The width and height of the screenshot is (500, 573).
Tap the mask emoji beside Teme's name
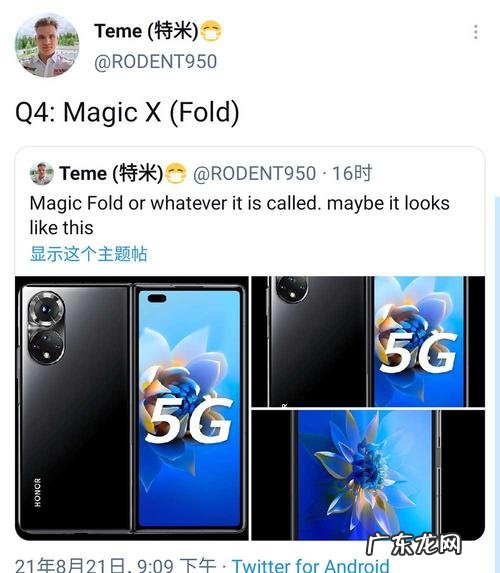point(211,31)
